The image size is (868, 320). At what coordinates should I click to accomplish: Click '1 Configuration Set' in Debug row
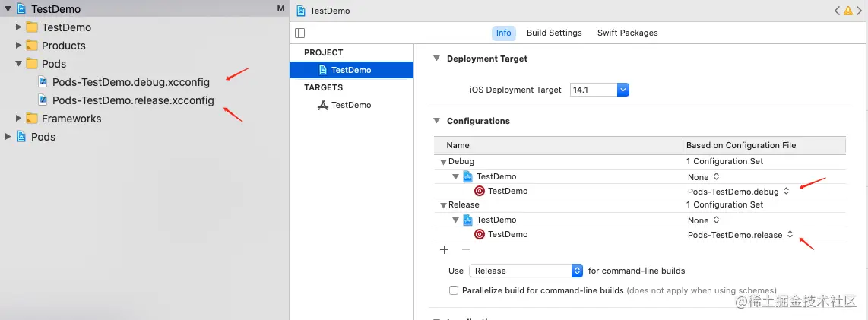[724, 161]
